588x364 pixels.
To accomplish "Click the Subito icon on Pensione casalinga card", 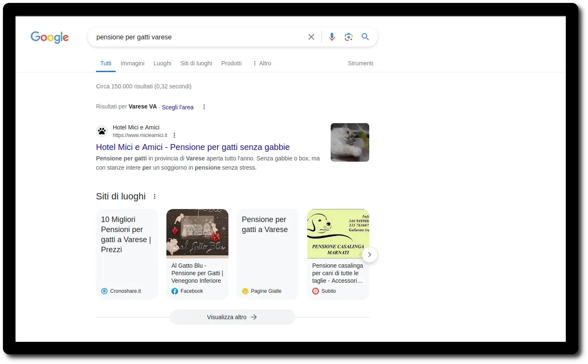I will 316,291.
